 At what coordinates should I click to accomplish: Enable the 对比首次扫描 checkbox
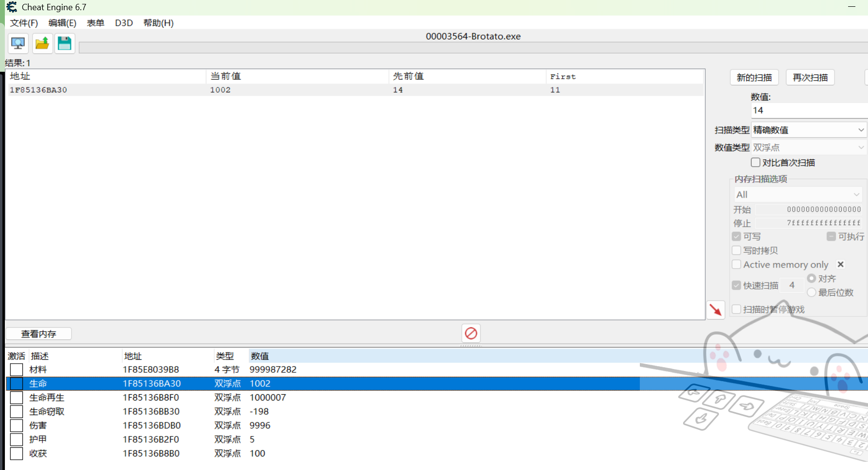point(755,163)
